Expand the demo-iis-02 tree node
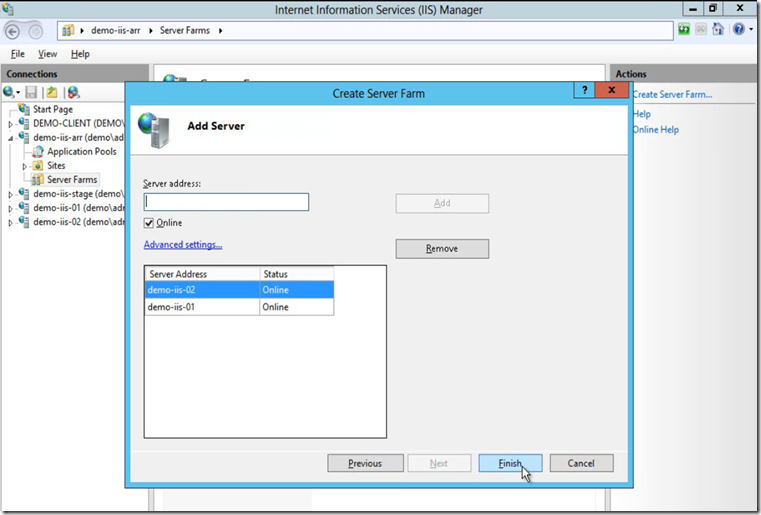Image resolution: width=761 pixels, height=515 pixels. click(10, 223)
